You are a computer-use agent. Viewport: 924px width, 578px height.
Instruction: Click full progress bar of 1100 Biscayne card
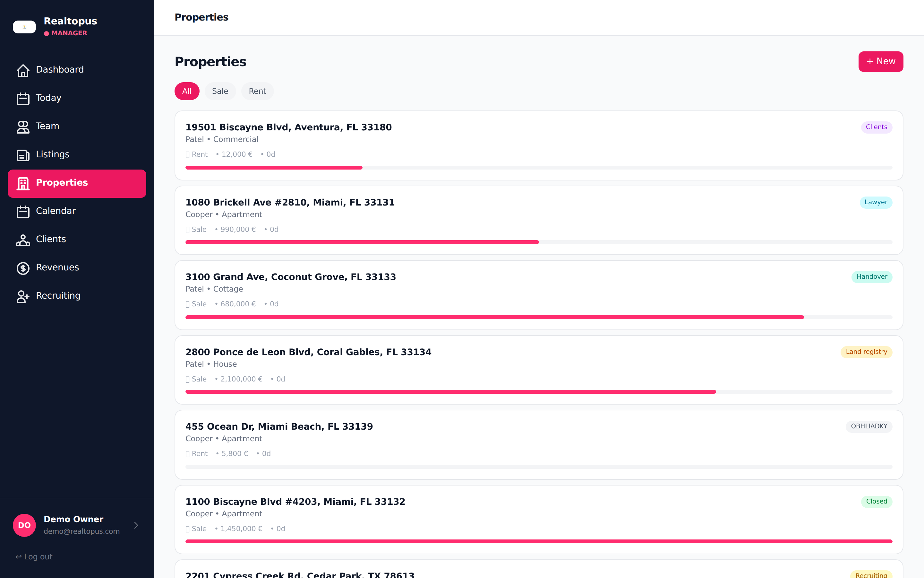539,541
